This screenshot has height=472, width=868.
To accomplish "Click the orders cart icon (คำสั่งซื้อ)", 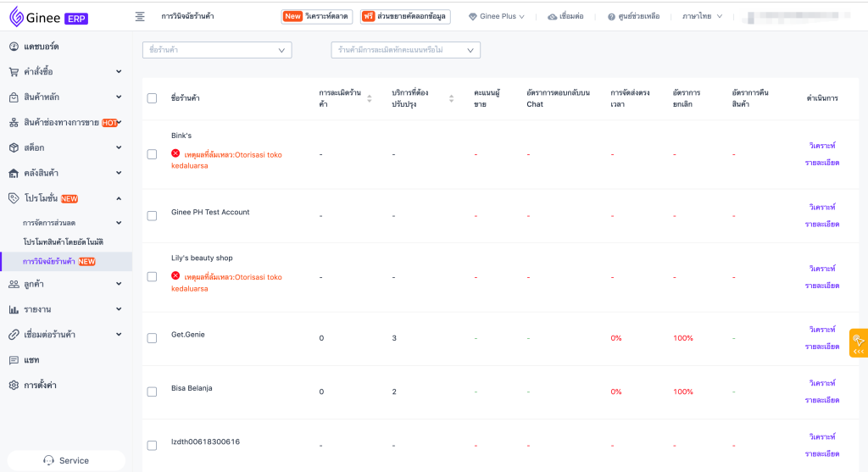I will point(14,71).
